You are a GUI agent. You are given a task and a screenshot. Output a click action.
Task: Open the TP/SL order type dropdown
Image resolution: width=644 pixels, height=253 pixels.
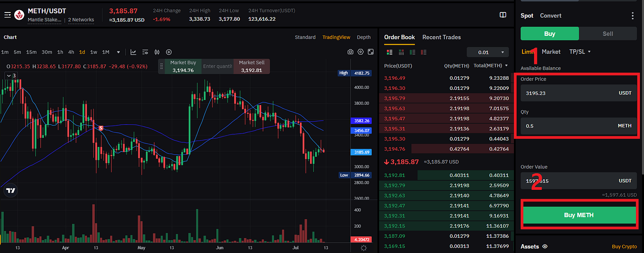coord(580,52)
